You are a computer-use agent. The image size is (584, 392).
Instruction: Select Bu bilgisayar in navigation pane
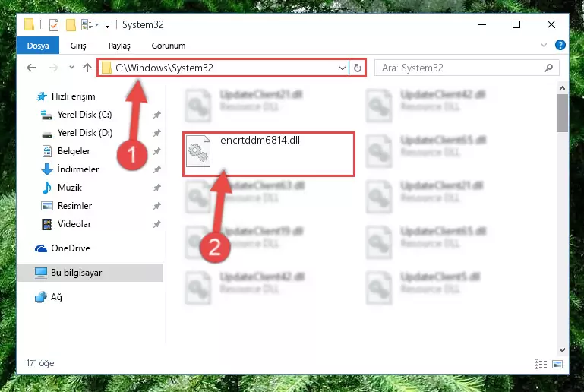pyautogui.click(x=90, y=273)
